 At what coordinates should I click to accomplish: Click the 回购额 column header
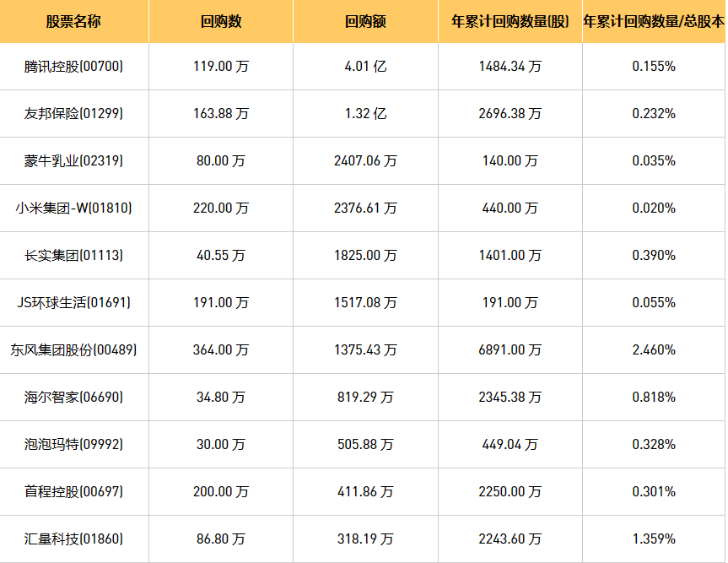[365, 22]
